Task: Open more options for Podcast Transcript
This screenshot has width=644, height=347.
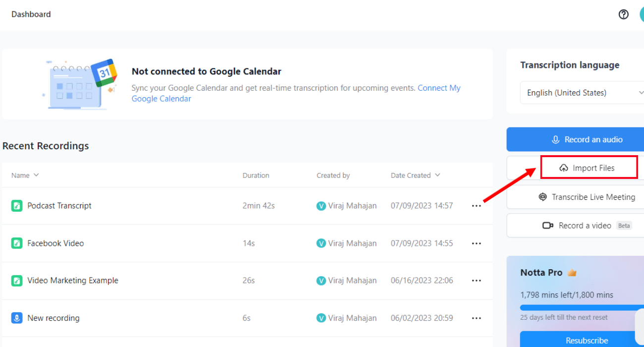Action: tap(477, 206)
